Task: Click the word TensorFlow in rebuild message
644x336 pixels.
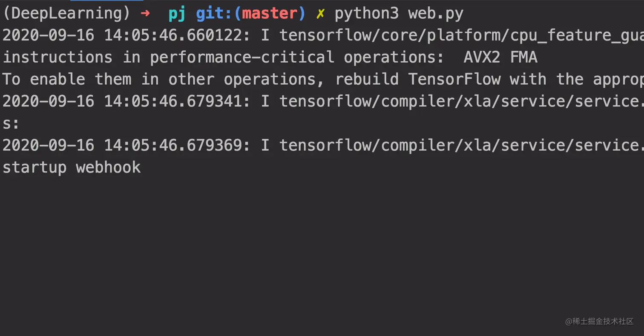Action: [x=454, y=79]
